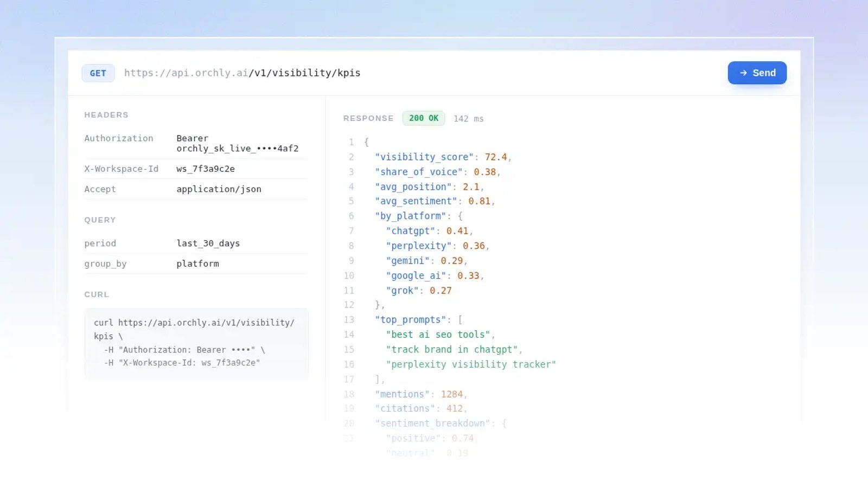Click the request URL field
868x488 pixels.
(x=242, y=73)
